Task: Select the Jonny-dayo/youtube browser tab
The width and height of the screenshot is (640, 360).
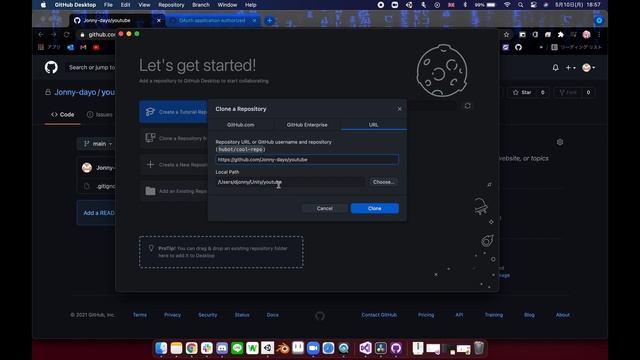Action: (x=117, y=20)
